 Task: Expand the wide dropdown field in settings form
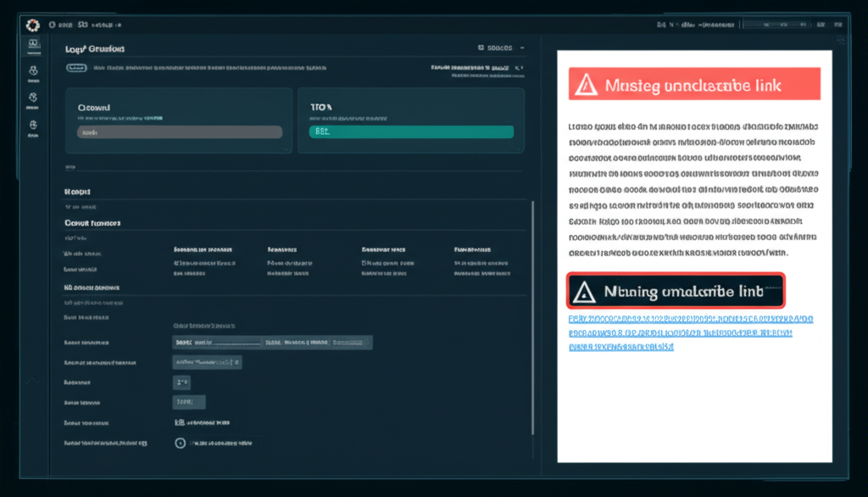(271, 343)
